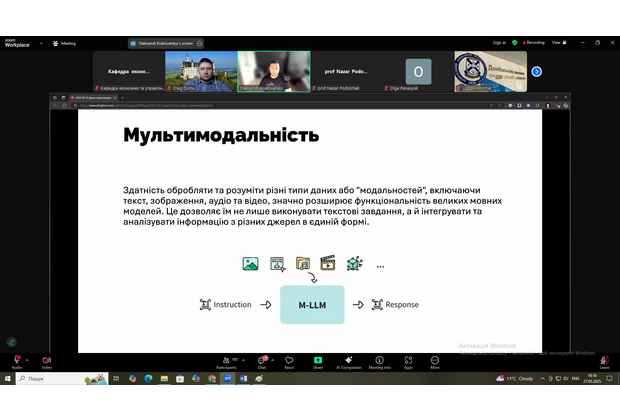620x420 pixels.
Task: Click the image icon above M-LLM
Action: tap(250, 263)
